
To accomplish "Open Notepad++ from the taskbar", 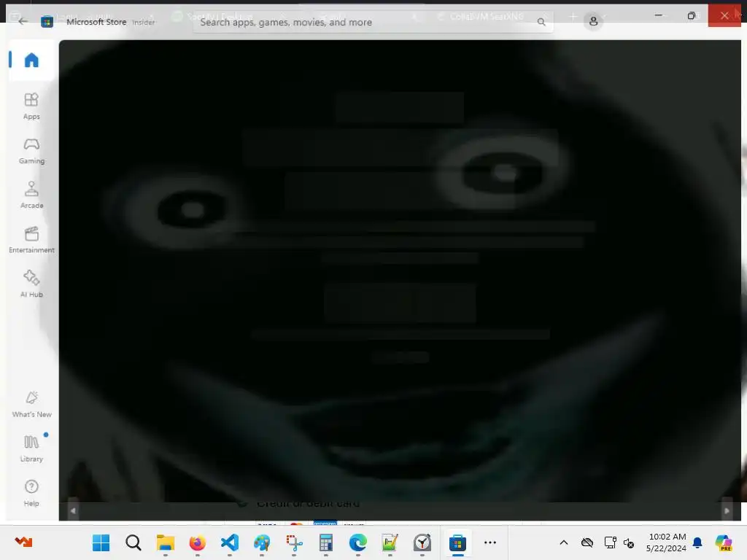I will point(390,542).
